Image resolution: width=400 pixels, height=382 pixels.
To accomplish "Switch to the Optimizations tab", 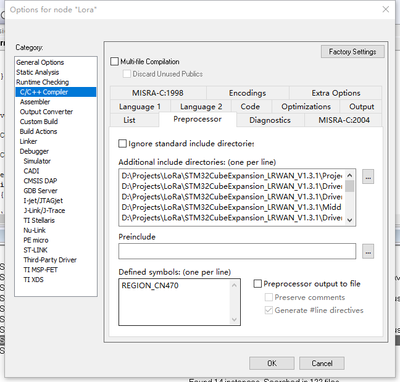I will click(x=306, y=107).
